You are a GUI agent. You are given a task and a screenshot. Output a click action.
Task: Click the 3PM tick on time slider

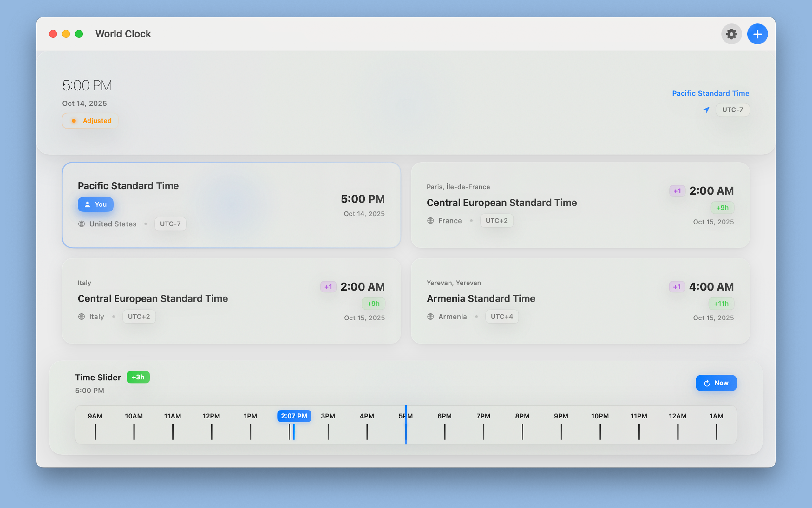click(x=328, y=431)
